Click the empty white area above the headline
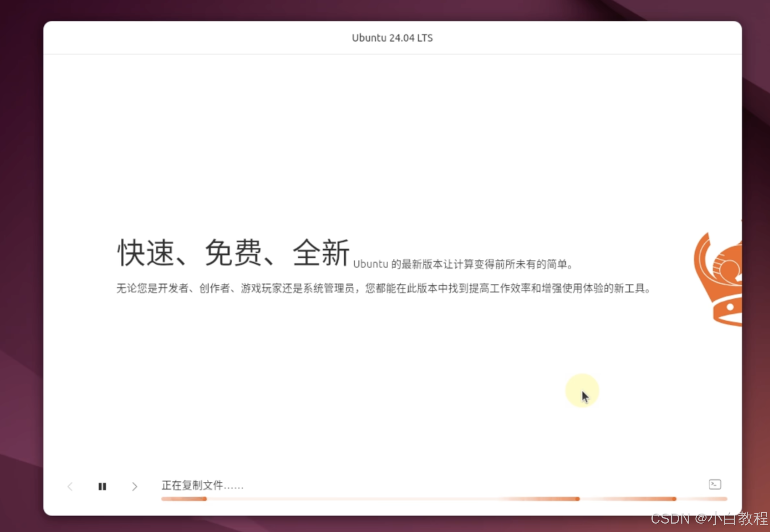Viewport: 770px width, 532px height. [x=392, y=146]
